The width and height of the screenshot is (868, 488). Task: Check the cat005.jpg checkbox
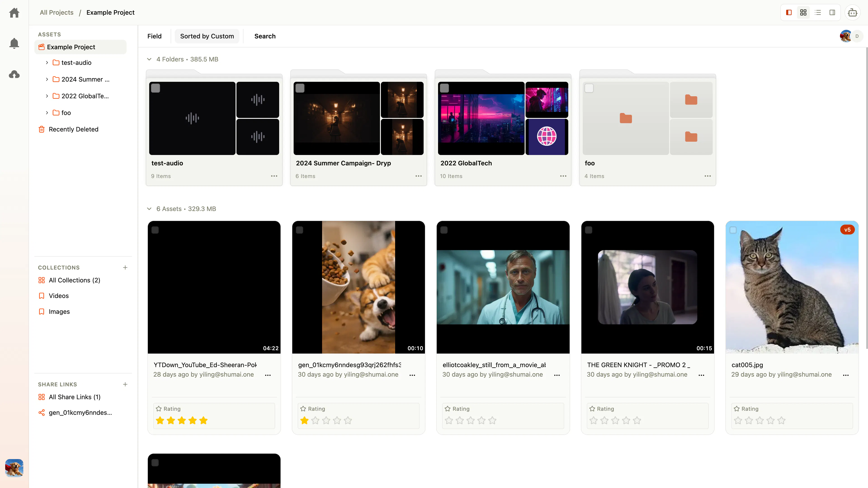pyautogui.click(x=733, y=230)
